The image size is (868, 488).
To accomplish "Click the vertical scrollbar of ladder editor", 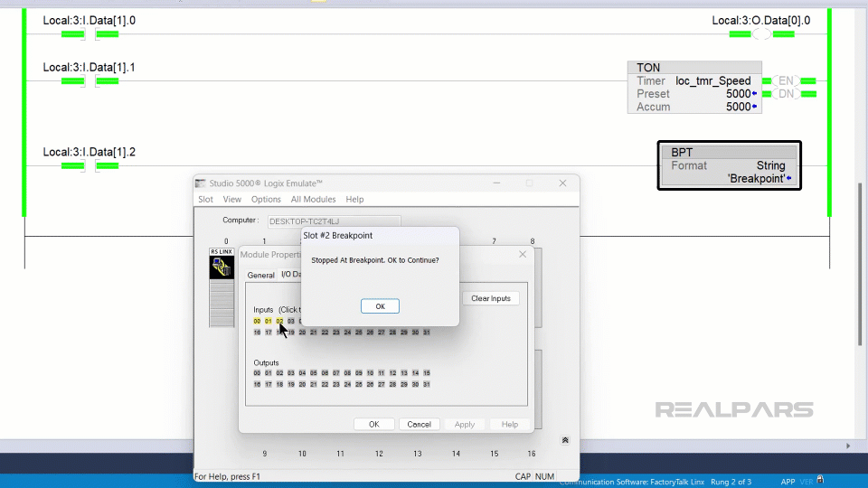I will click(x=860, y=265).
